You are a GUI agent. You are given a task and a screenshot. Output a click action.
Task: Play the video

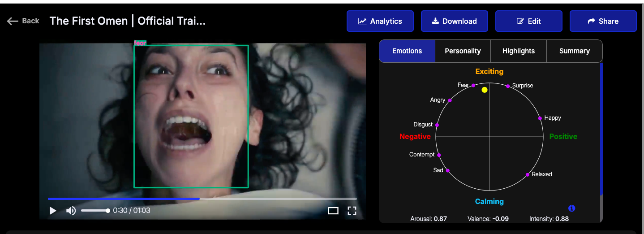53,211
